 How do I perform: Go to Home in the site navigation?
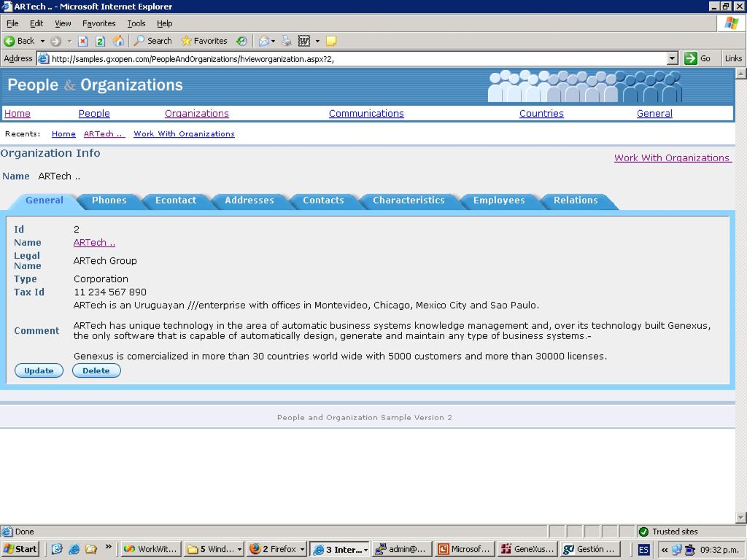[x=18, y=113]
